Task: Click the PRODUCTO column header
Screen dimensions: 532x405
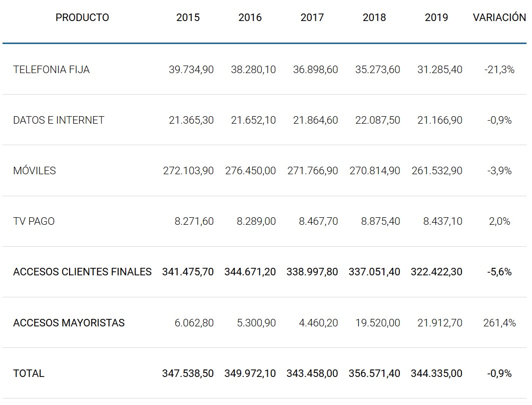Action: [x=82, y=18]
